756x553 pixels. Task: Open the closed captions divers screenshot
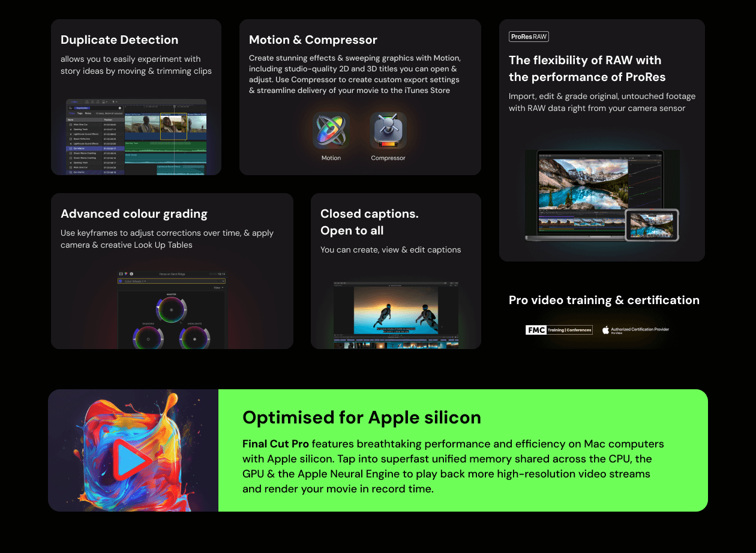point(396,315)
